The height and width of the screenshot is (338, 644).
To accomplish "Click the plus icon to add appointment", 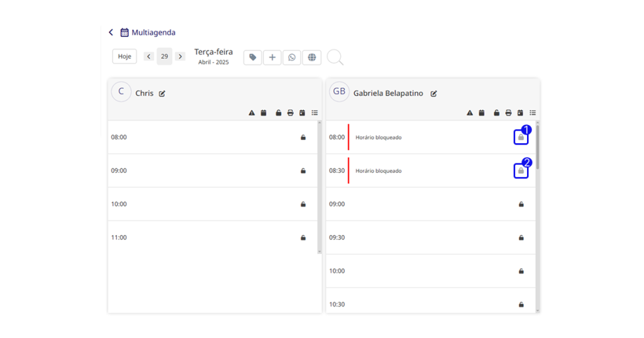I will click(272, 57).
